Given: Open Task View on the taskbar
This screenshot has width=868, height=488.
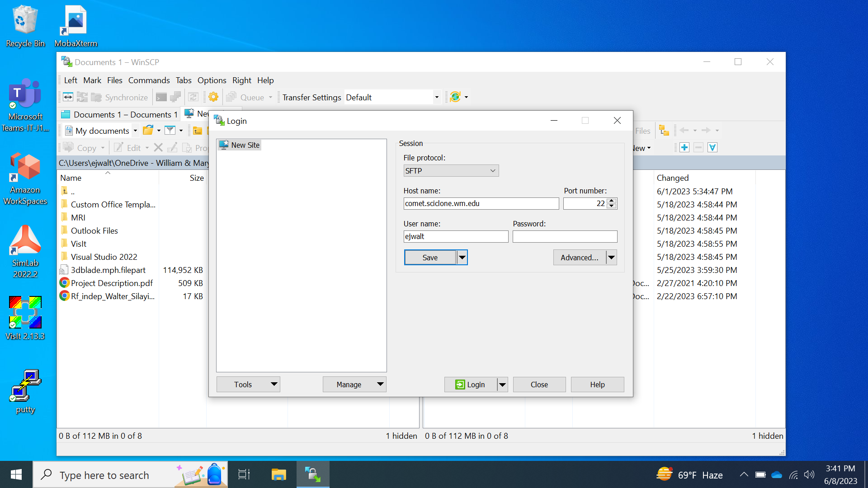Looking at the screenshot, I should [244, 474].
